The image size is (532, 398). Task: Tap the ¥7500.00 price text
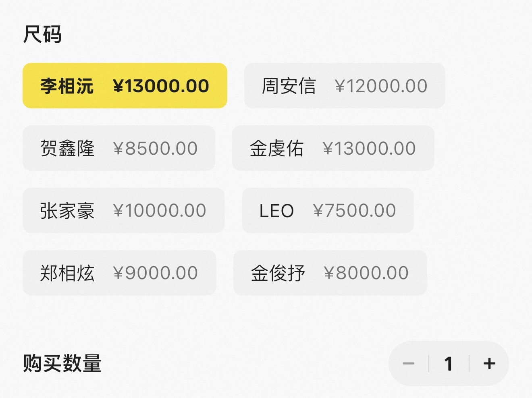(355, 211)
